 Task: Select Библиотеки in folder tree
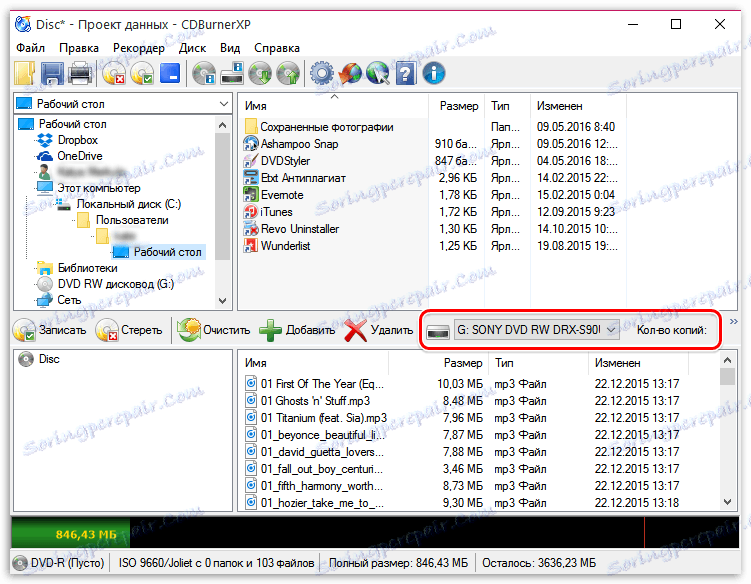pyautogui.click(x=88, y=268)
